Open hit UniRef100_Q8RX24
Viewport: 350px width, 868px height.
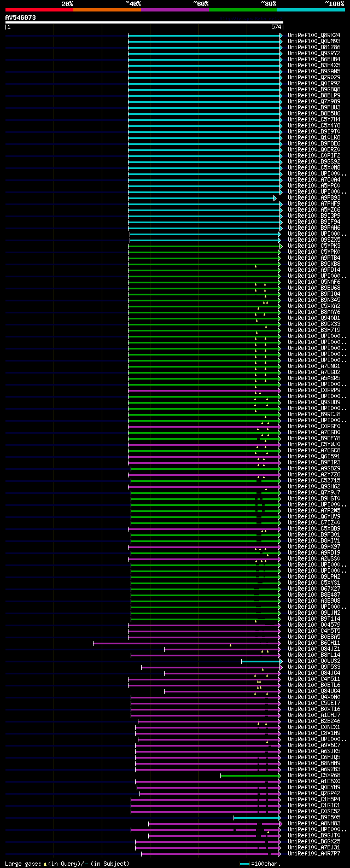[x=315, y=35]
